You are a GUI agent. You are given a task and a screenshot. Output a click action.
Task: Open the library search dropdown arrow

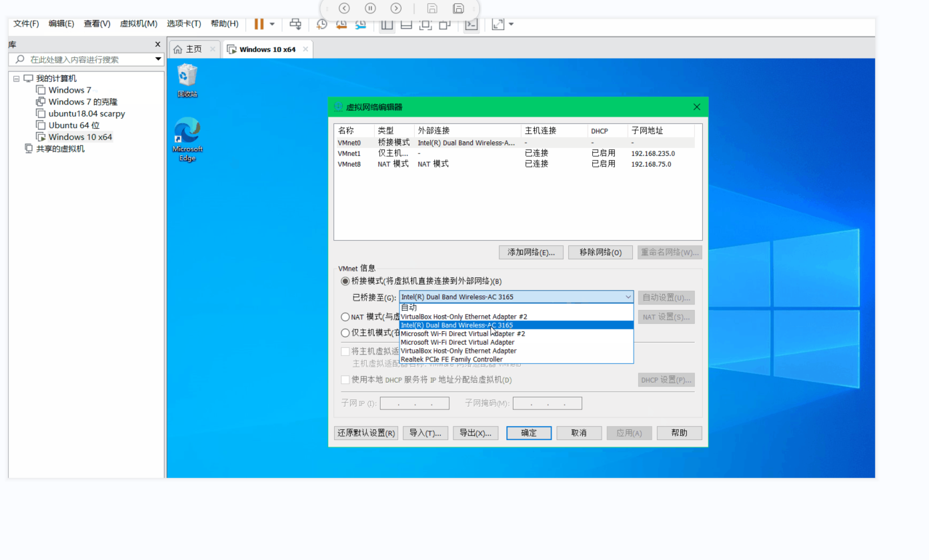158,59
